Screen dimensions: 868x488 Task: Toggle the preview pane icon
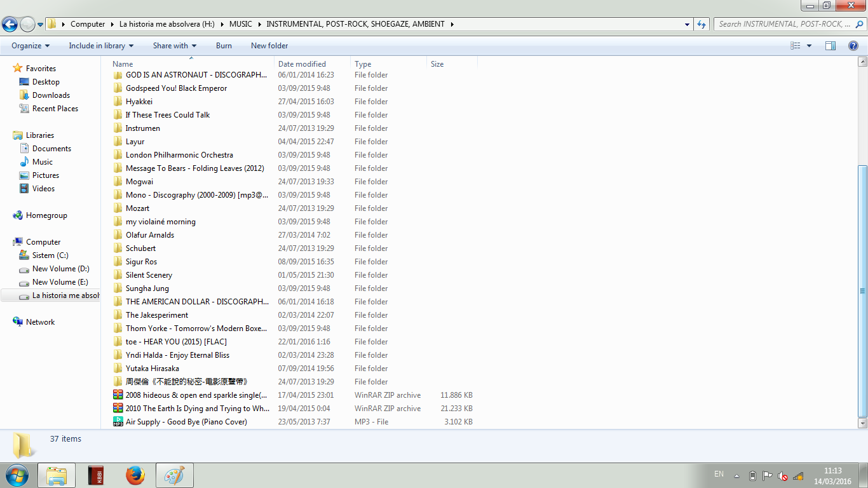pyautogui.click(x=831, y=46)
